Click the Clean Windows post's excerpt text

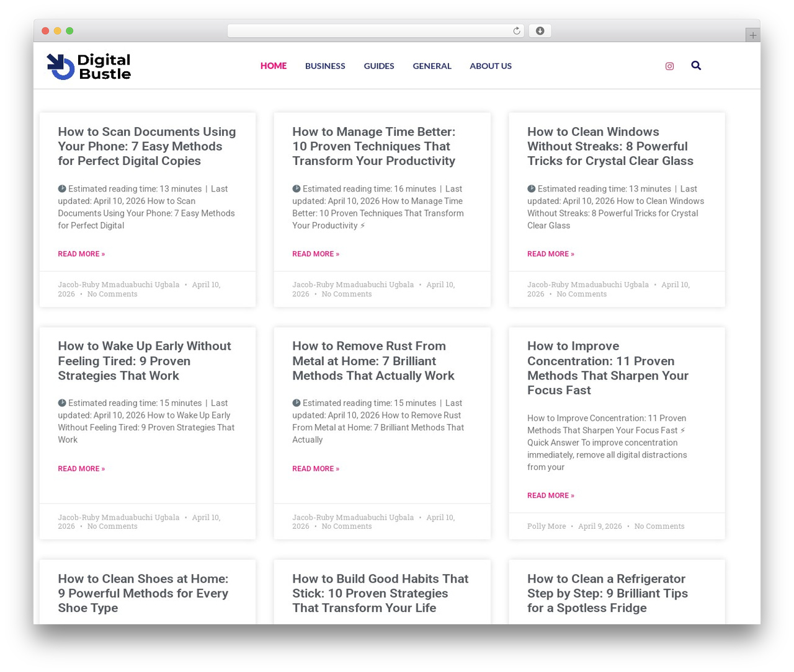(x=616, y=207)
